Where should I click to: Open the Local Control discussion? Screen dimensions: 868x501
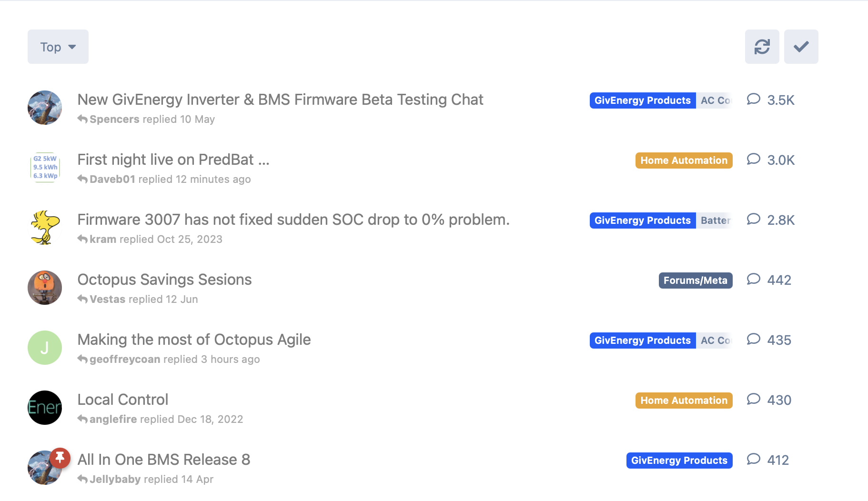123,400
